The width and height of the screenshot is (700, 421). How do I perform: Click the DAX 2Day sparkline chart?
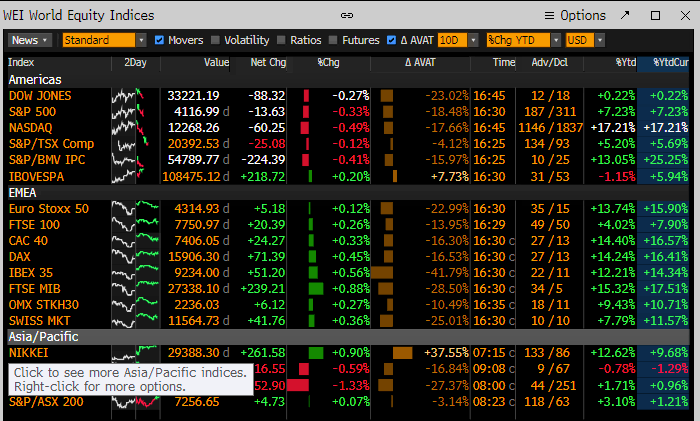point(135,257)
